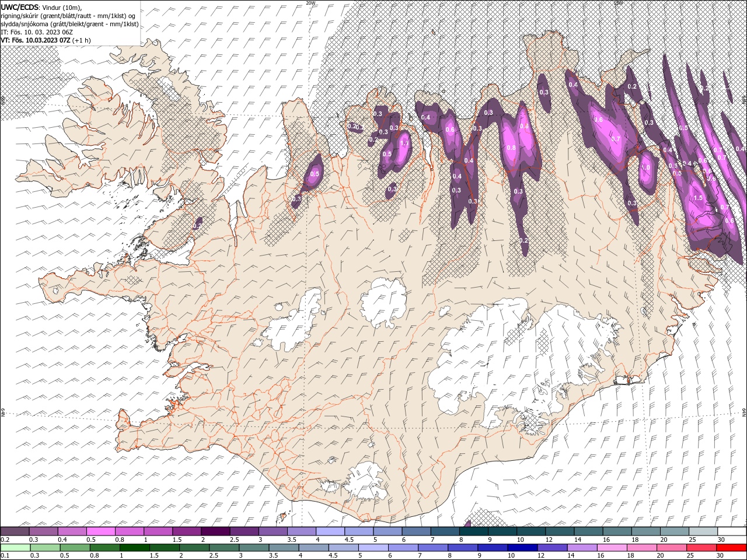
Task: Click the '1.5' precipitation value on the map
Action: [x=699, y=198]
